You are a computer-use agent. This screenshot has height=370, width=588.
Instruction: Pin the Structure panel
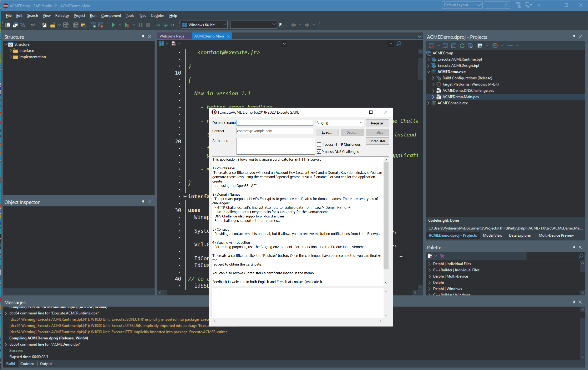(143, 37)
